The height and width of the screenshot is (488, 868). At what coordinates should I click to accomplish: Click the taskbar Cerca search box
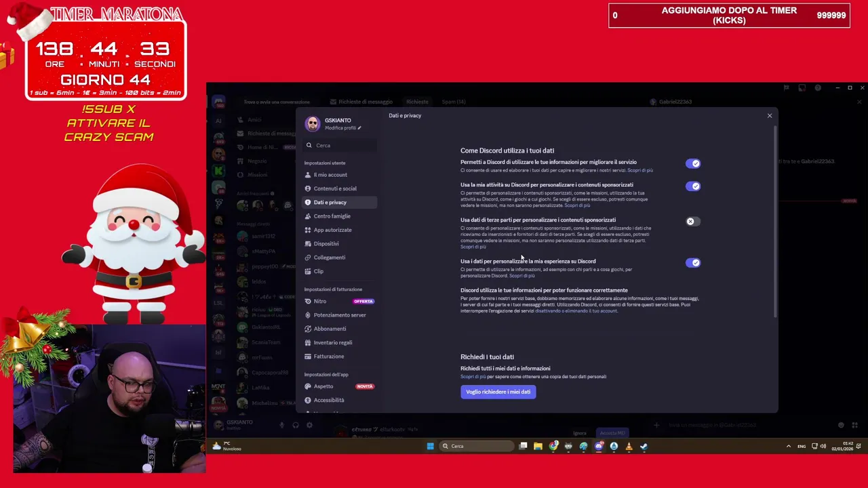pos(477,446)
